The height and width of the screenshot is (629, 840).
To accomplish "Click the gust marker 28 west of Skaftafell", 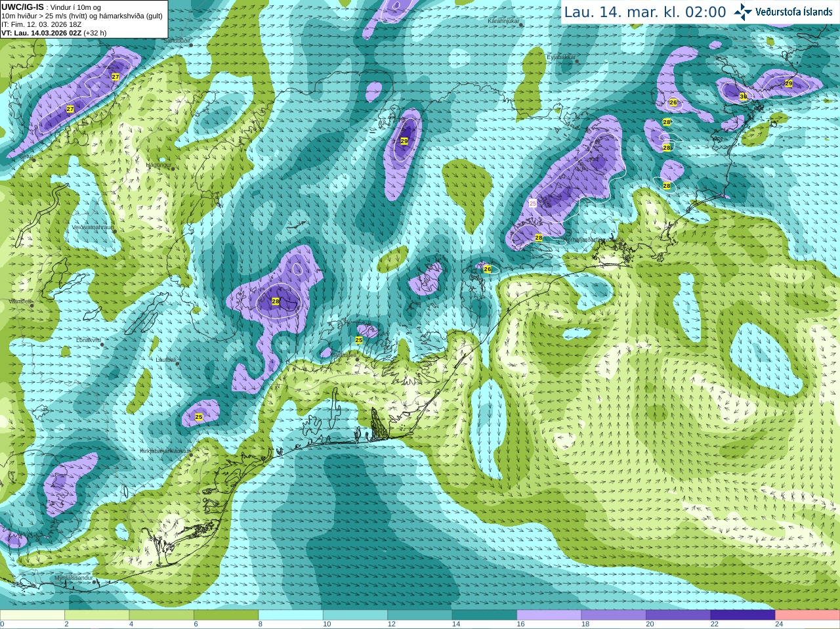I will [x=276, y=301].
